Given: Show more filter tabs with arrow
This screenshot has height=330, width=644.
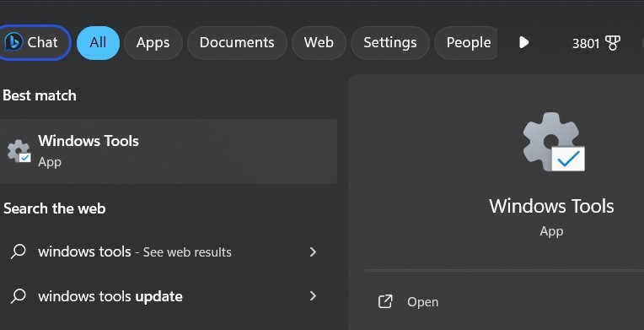Looking at the screenshot, I should coord(523,42).
